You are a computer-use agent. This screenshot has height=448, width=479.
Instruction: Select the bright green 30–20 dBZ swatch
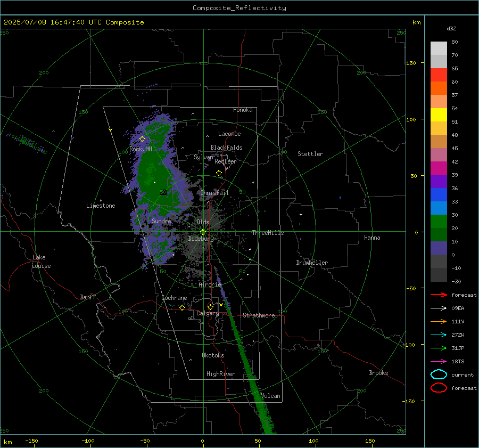point(439,222)
